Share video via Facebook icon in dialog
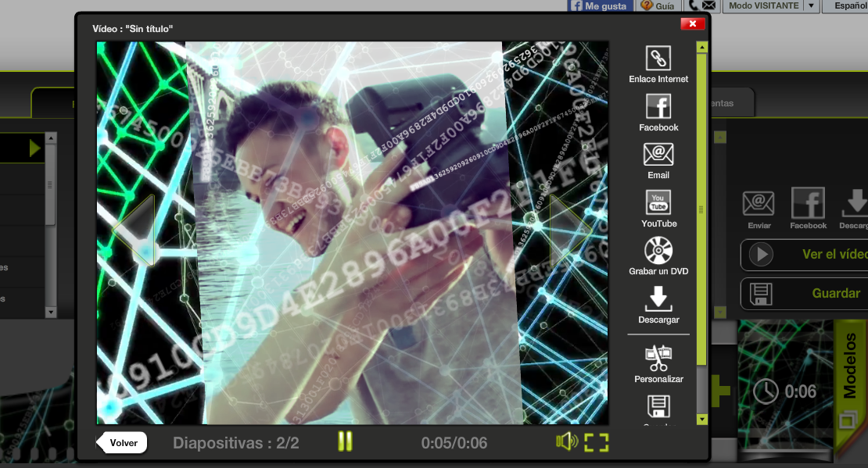 pyautogui.click(x=658, y=106)
